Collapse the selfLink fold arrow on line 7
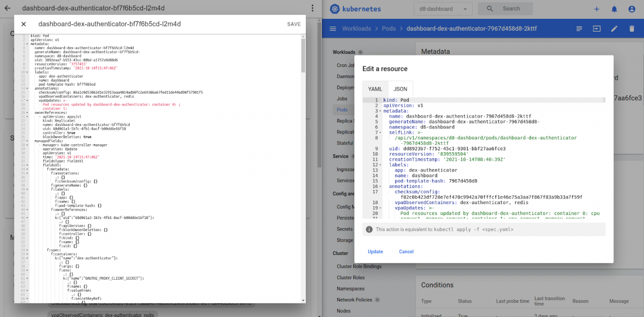 pyautogui.click(x=380, y=133)
